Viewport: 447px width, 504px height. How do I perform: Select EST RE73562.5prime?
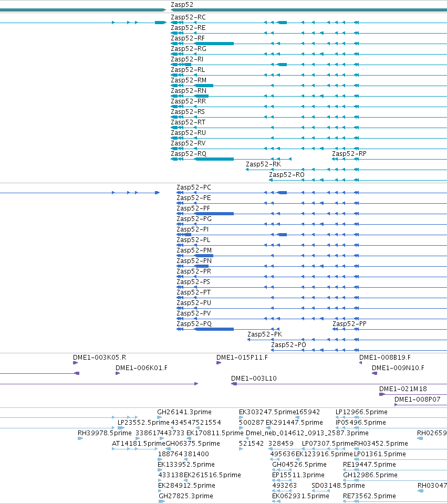pos(369,496)
